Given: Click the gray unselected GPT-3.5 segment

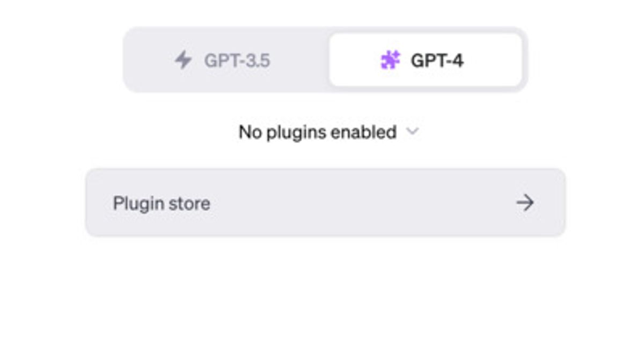Looking at the screenshot, I should (x=225, y=60).
